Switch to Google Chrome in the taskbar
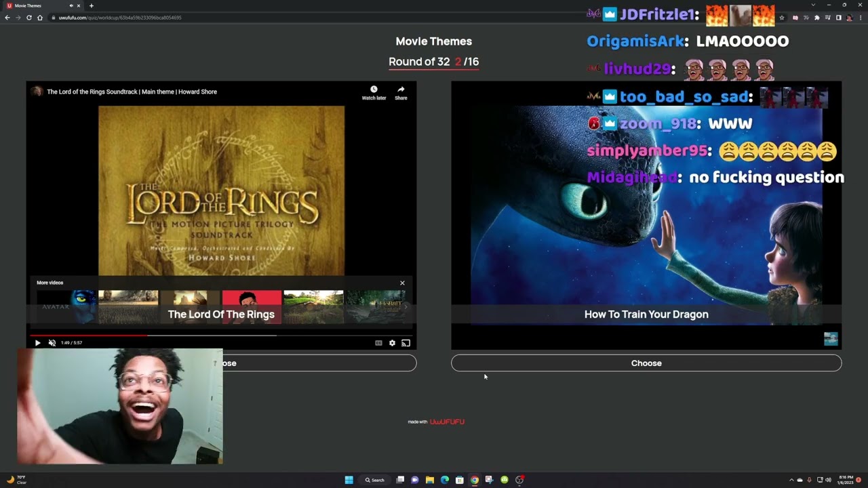This screenshot has width=868, height=488. [x=475, y=480]
